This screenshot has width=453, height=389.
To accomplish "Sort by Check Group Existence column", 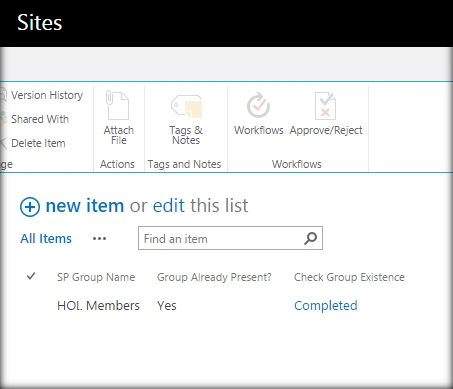I will [349, 277].
